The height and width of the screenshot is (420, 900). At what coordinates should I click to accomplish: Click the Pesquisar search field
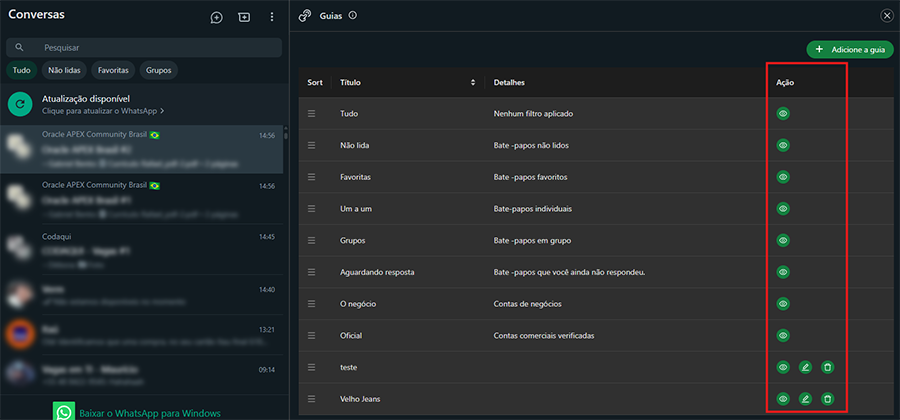[x=150, y=47]
